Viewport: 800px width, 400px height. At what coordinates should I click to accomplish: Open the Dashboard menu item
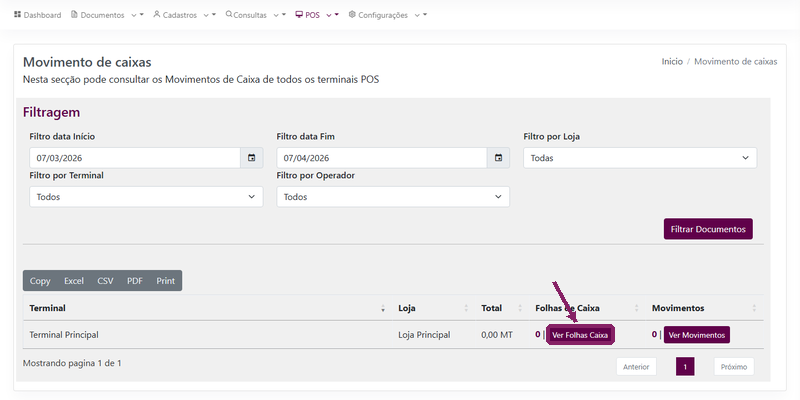point(37,15)
